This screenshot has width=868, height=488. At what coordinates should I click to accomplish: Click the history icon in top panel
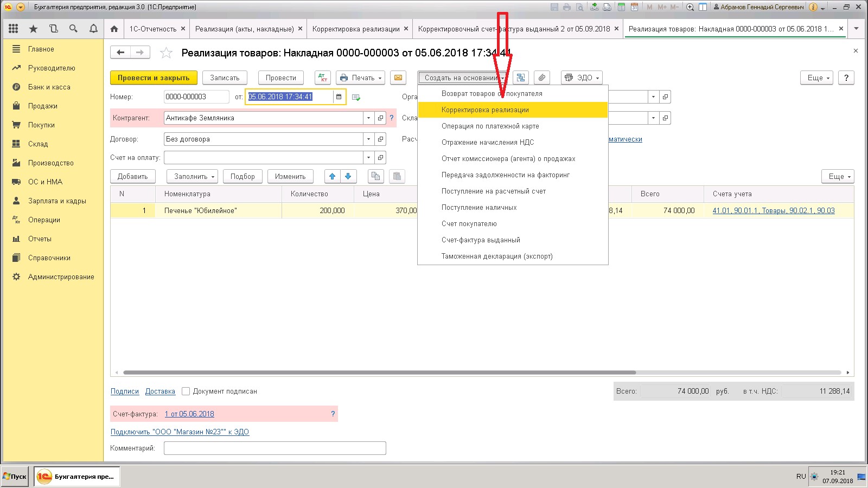53,29
